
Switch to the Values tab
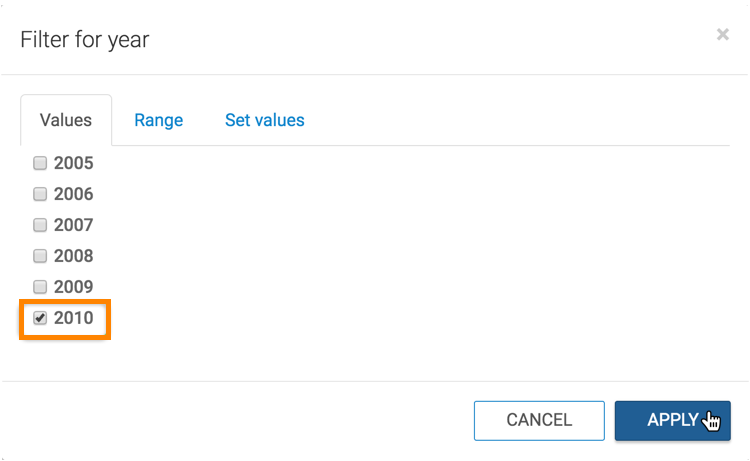(66, 120)
